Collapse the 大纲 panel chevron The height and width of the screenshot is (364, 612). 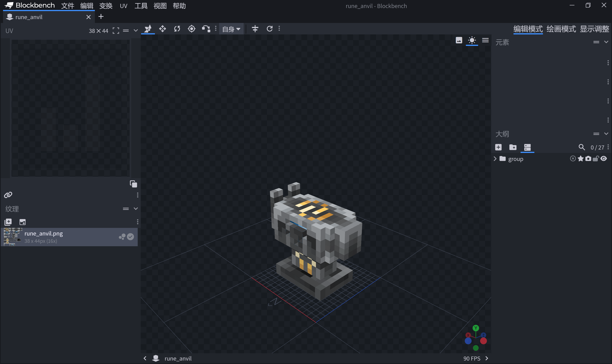[606, 134]
